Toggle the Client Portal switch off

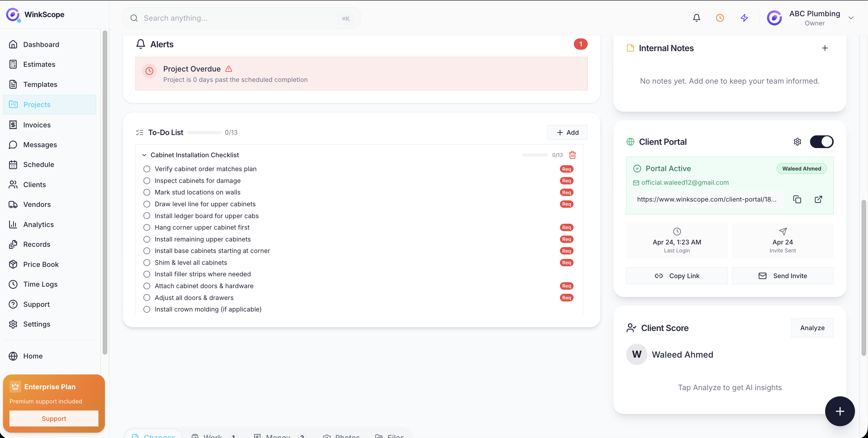[822, 142]
